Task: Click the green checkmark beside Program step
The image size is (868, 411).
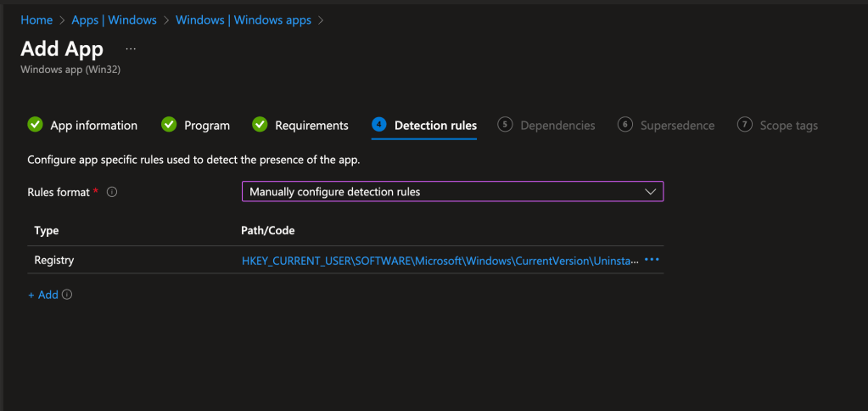Action: coord(169,125)
